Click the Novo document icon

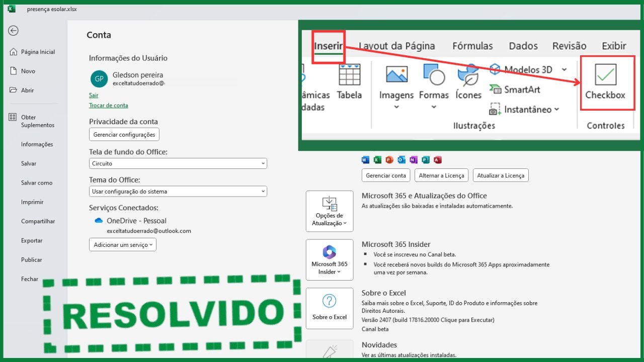pos(13,71)
